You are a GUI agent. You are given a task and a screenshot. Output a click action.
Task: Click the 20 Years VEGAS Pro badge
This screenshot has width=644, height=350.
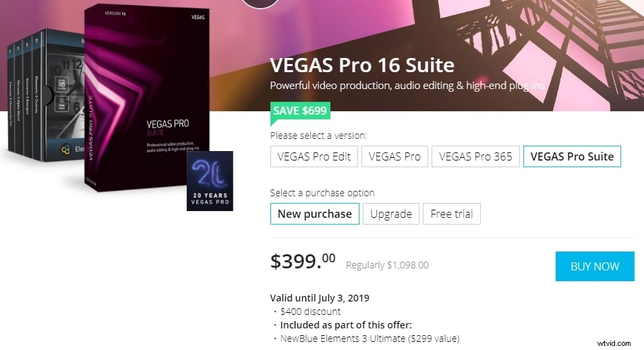click(x=210, y=181)
